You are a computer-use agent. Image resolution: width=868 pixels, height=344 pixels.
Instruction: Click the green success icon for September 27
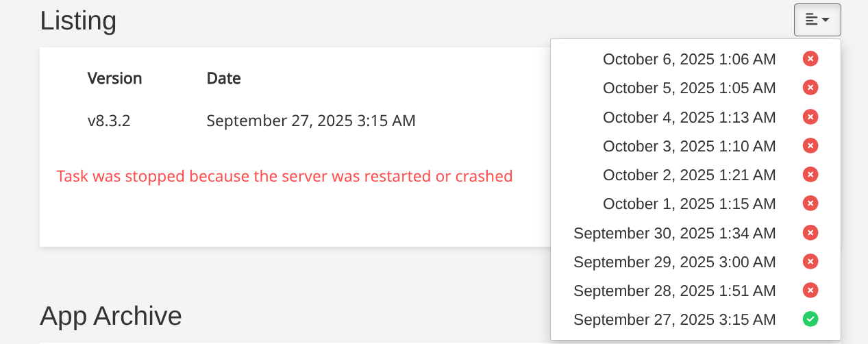pyautogui.click(x=810, y=319)
